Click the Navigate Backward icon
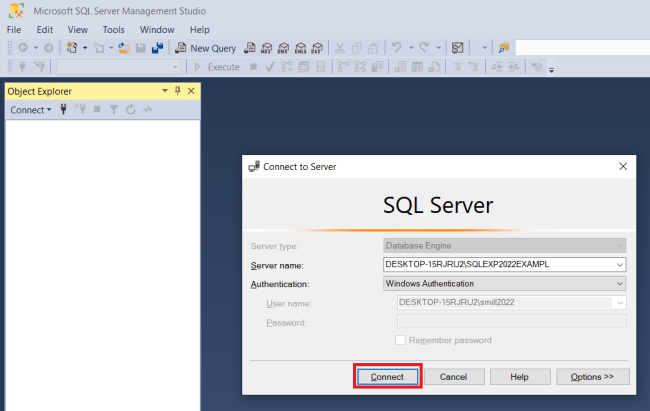Image resolution: width=650 pixels, height=411 pixels. pos(23,48)
